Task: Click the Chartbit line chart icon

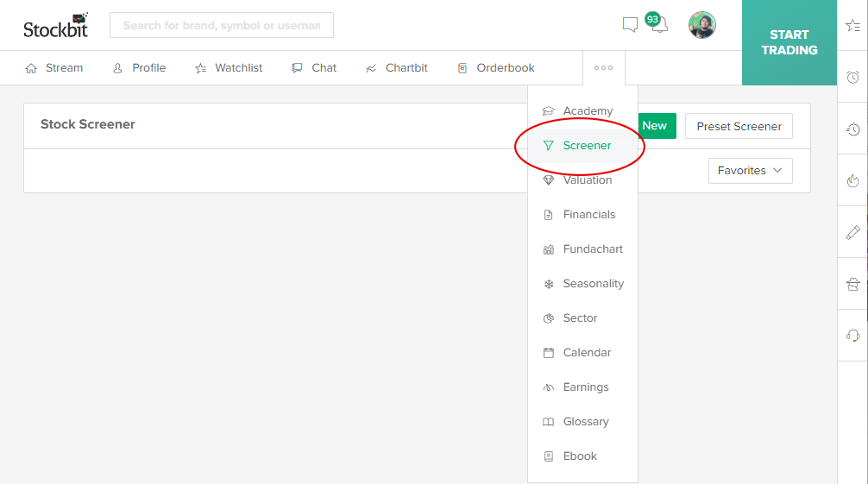Action: pos(371,68)
